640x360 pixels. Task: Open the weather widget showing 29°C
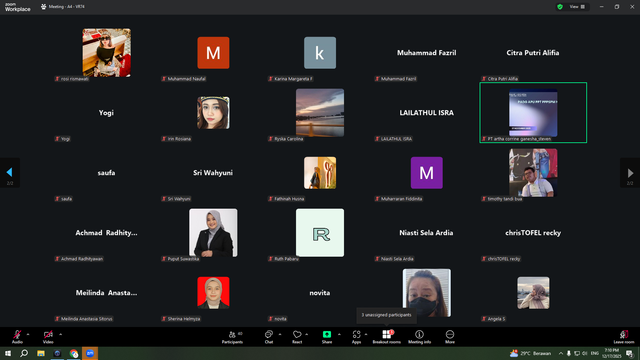[x=530, y=353]
